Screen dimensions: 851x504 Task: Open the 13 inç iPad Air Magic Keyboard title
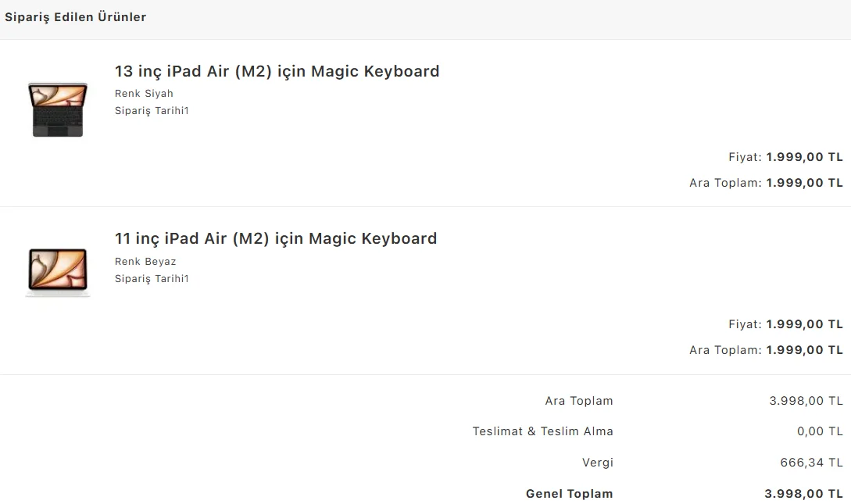pos(277,71)
